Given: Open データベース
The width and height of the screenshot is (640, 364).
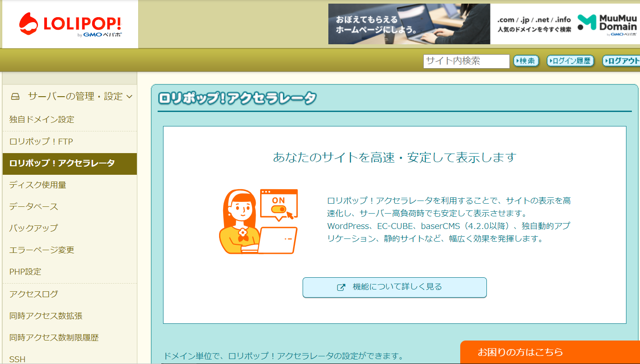Looking at the screenshot, I should point(34,206).
